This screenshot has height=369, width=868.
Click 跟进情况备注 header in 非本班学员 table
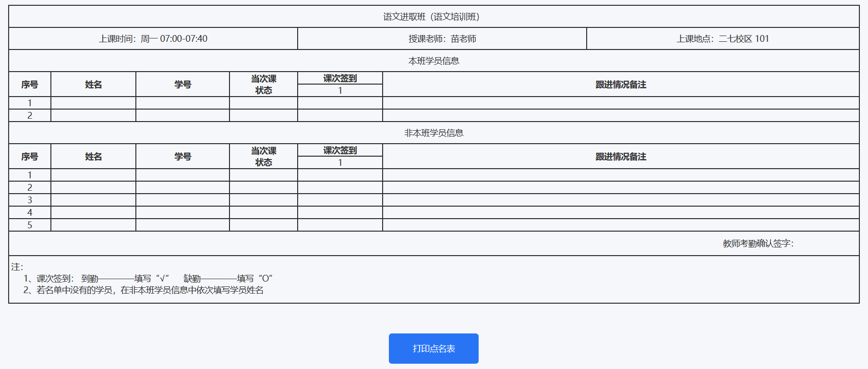click(621, 157)
